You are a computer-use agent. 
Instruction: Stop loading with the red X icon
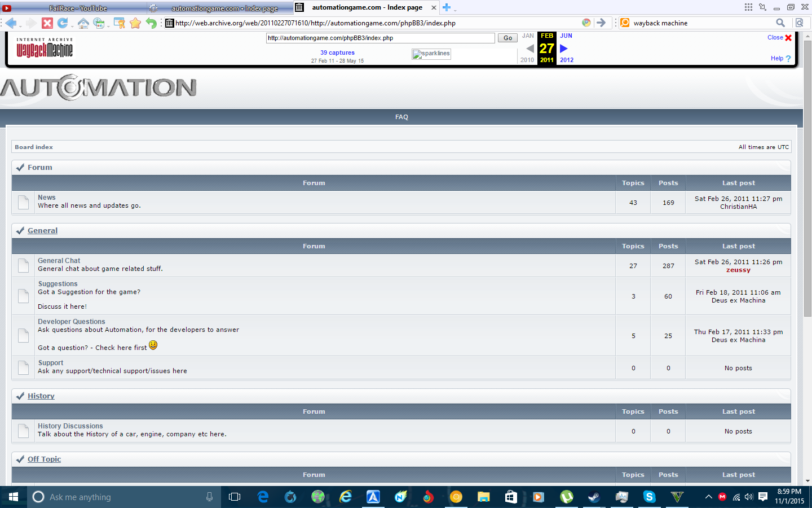pos(47,23)
